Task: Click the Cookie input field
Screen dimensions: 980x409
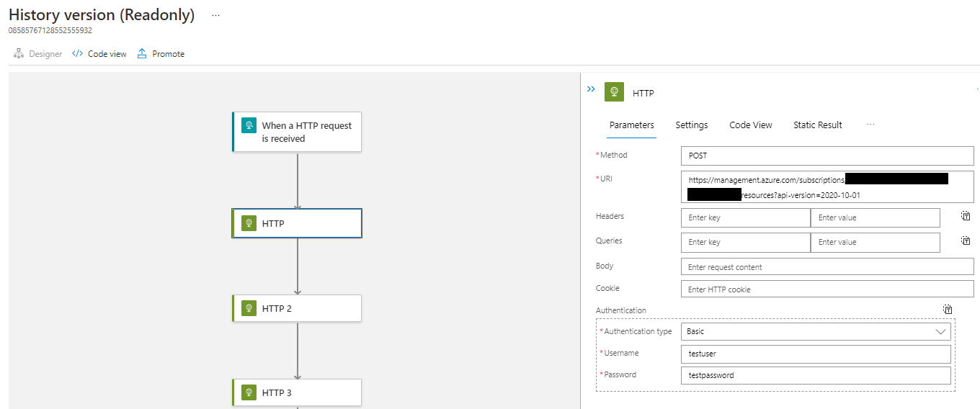Action: pos(827,289)
